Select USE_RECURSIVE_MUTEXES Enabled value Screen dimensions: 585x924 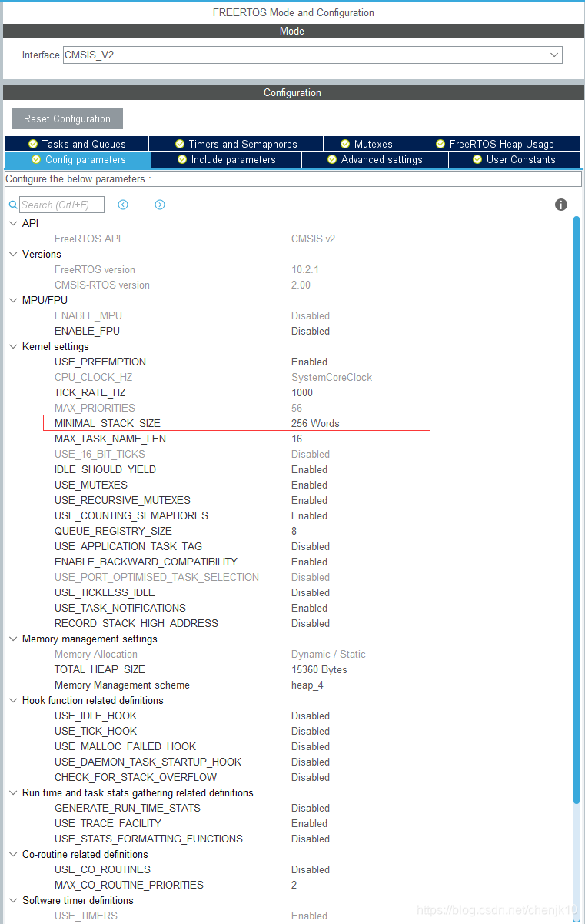[309, 500]
